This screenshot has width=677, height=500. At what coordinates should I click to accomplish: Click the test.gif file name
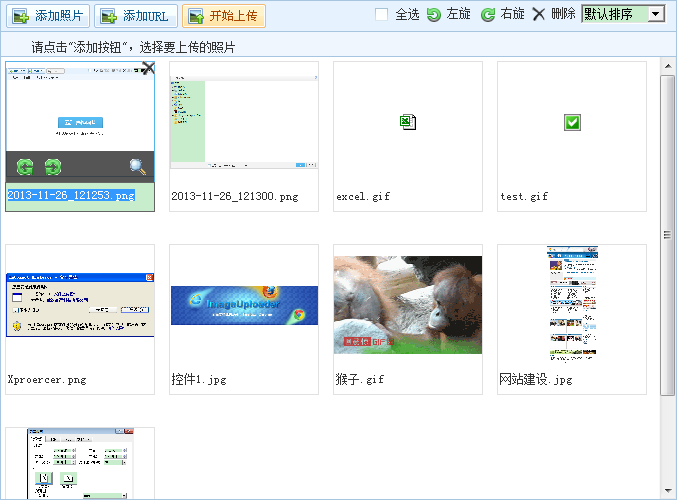pos(524,196)
